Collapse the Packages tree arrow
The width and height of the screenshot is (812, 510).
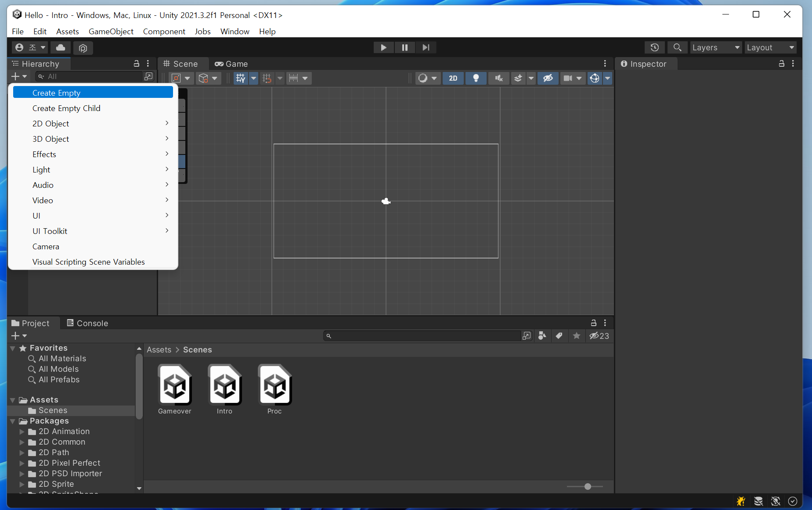[x=13, y=421]
